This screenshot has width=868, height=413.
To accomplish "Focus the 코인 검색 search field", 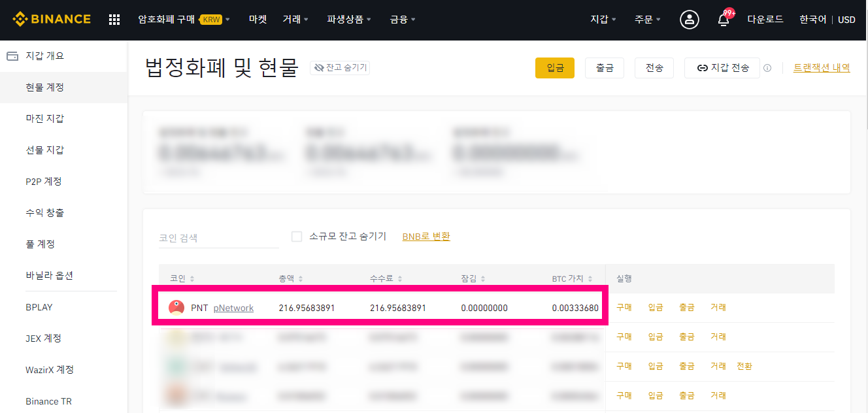I will click(219, 238).
